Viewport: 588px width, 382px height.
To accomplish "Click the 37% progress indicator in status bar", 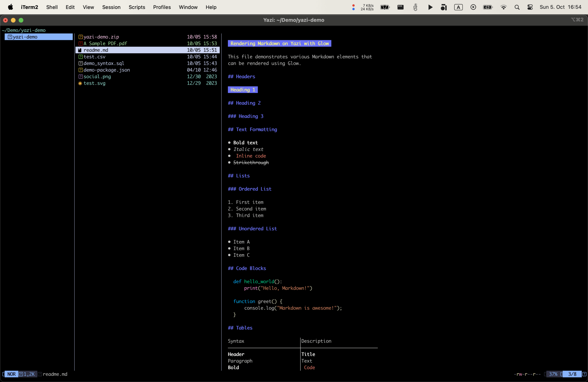I will tap(553, 374).
